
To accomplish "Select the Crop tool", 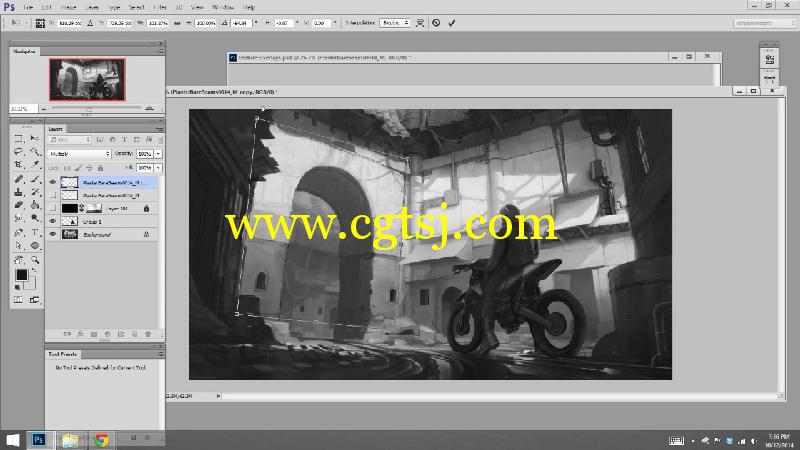I will click(18, 165).
